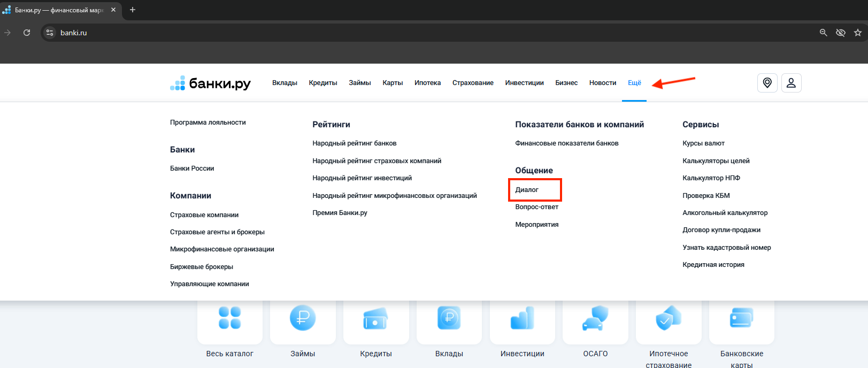
Task: Click the Общение section heading
Action: [534, 171]
